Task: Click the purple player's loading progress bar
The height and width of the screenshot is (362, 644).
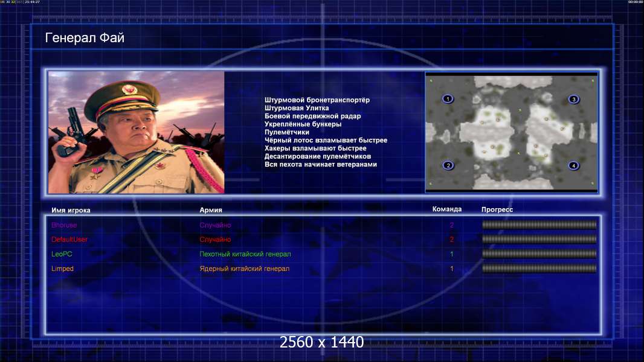Action: (x=539, y=224)
